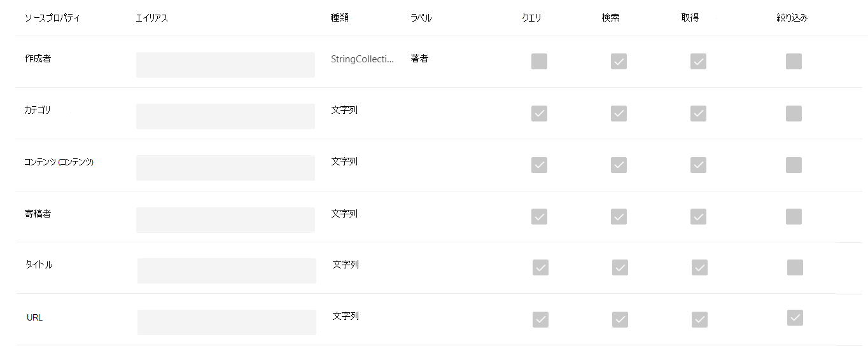
Task: Click the 絞り込み column header
Action: pyautogui.click(x=792, y=18)
